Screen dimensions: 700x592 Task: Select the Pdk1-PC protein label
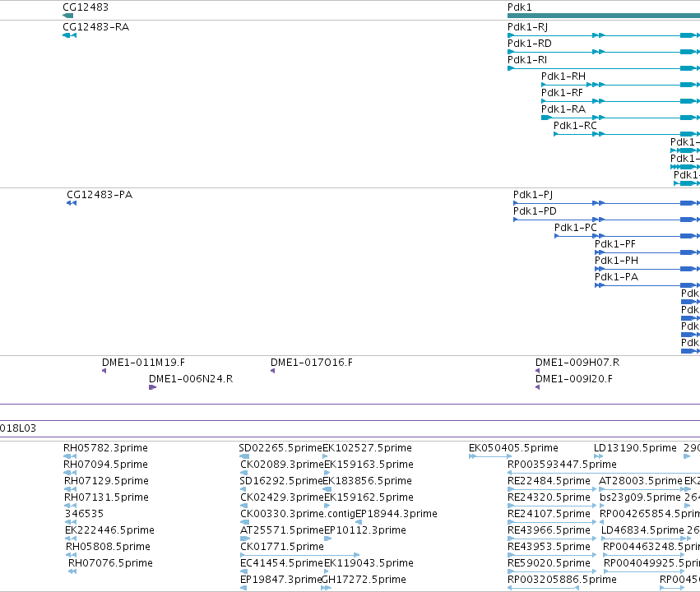(576, 228)
